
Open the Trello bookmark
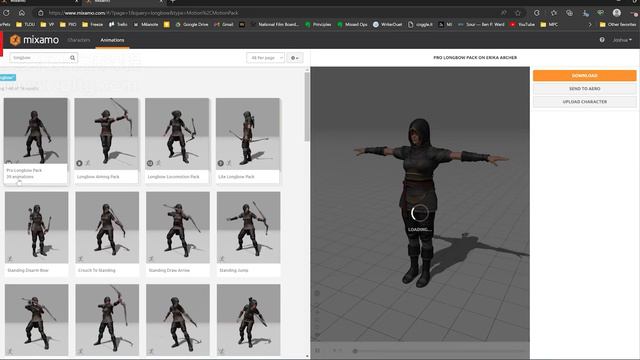[118, 24]
